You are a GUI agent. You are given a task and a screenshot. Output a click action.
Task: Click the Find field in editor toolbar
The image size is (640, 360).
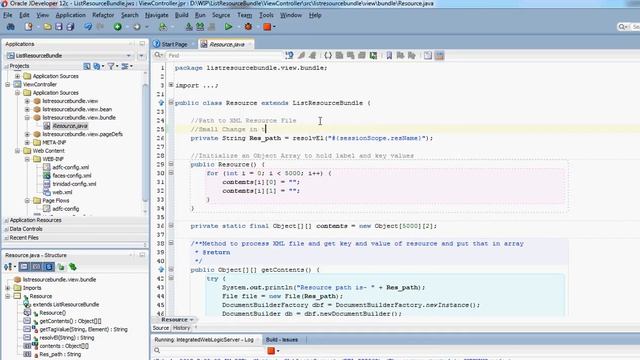click(224, 56)
